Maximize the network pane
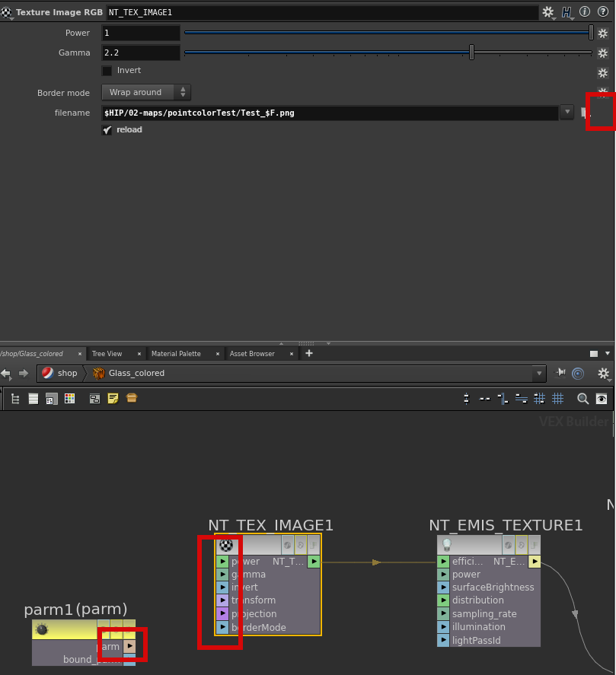Image resolution: width=616 pixels, height=675 pixels. 594,353
